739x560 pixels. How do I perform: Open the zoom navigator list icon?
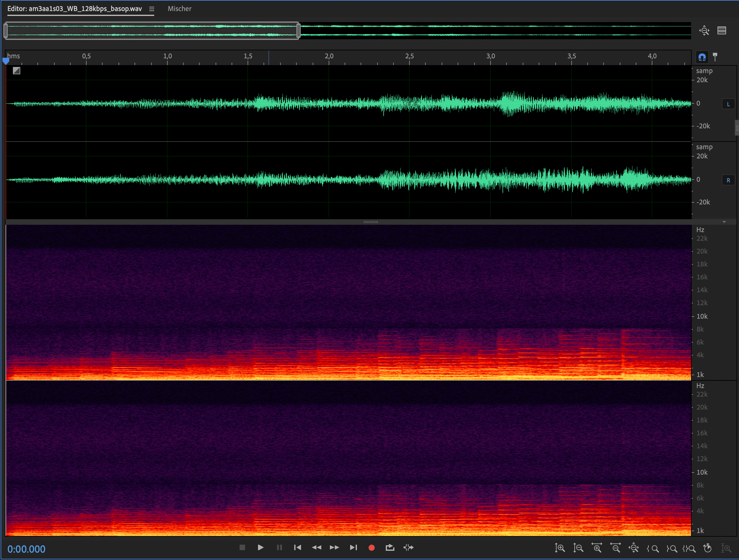coord(721,31)
